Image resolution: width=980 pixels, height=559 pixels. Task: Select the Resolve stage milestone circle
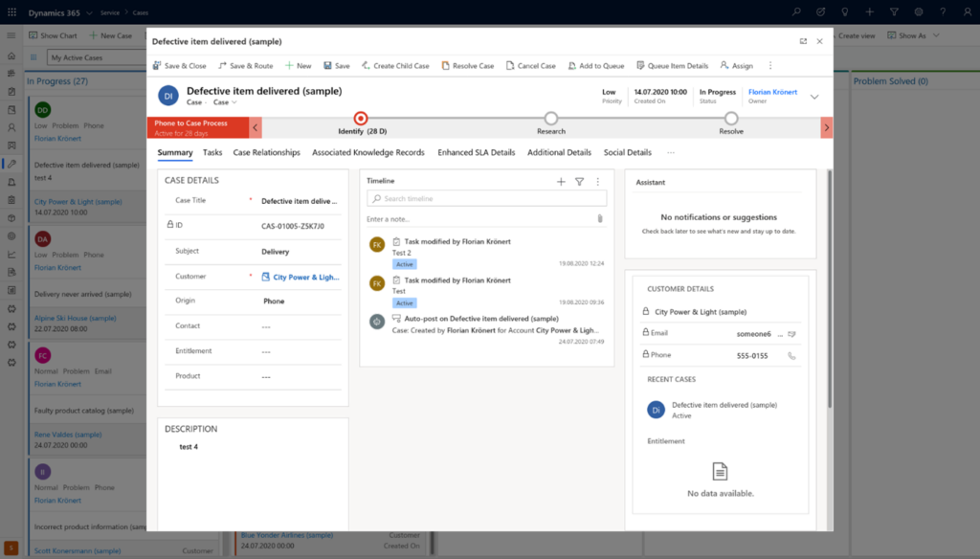(730, 119)
